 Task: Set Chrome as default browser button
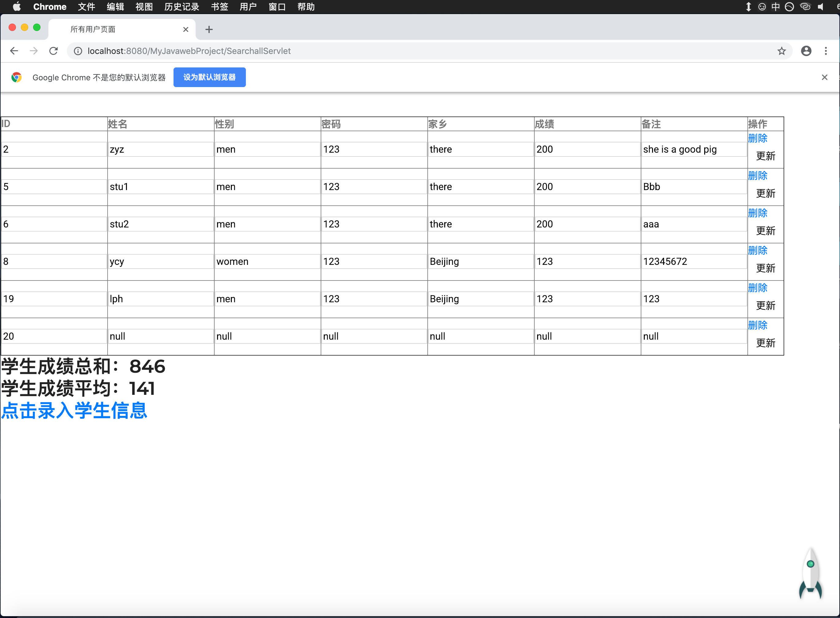click(x=209, y=78)
